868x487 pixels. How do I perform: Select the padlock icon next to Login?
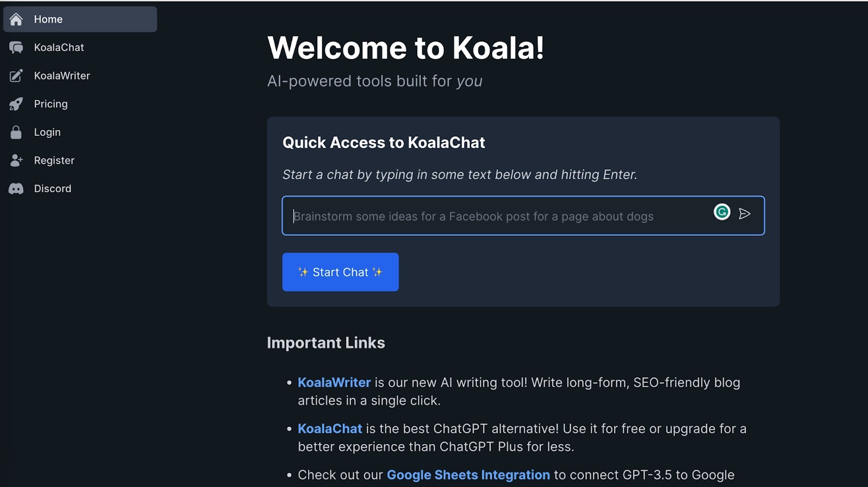pyautogui.click(x=15, y=132)
